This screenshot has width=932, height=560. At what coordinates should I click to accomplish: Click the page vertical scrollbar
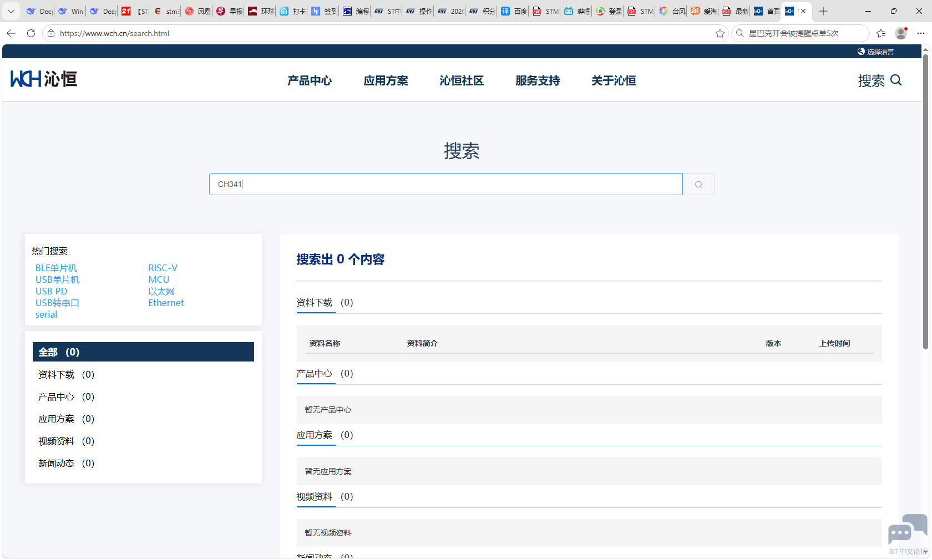(925, 202)
